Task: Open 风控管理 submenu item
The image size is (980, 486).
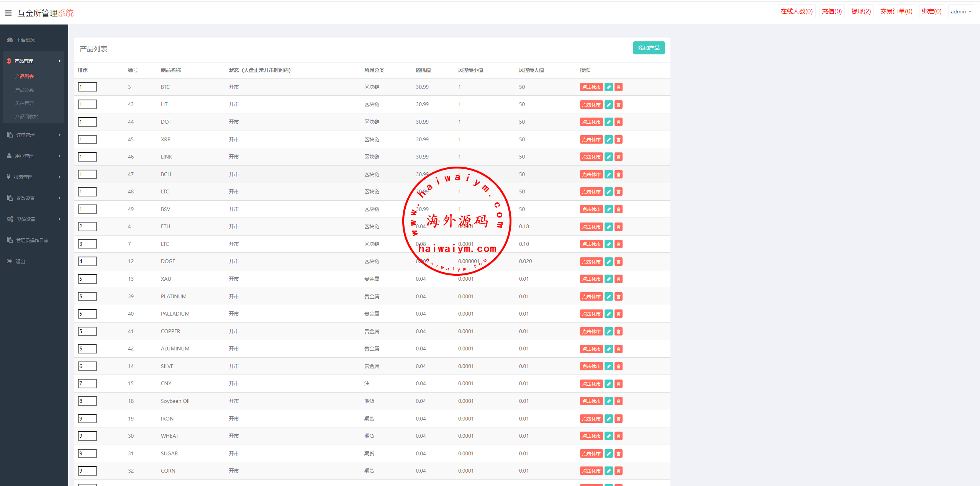Action: [25, 103]
